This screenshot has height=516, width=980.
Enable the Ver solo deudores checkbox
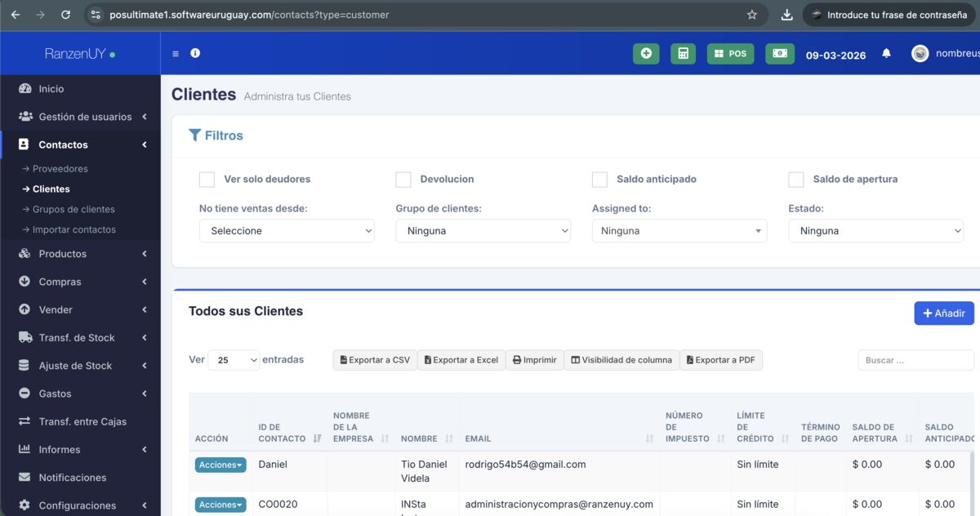click(x=207, y=180)
